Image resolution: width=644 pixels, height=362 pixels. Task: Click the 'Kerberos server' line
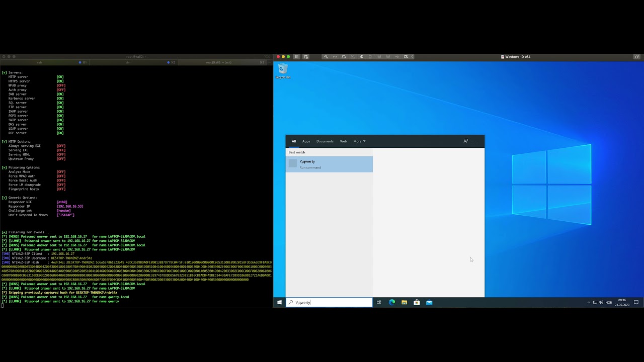[x=36, y=99]
